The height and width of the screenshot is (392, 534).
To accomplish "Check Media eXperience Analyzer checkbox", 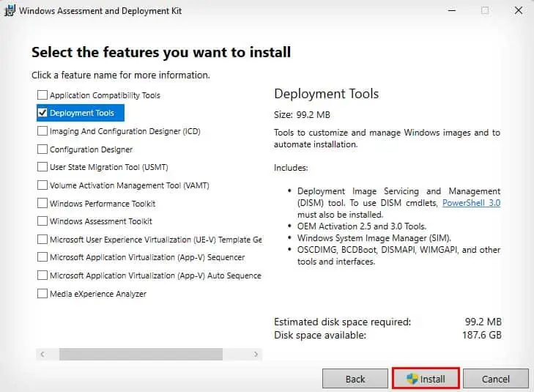I will tap(42, 294).
